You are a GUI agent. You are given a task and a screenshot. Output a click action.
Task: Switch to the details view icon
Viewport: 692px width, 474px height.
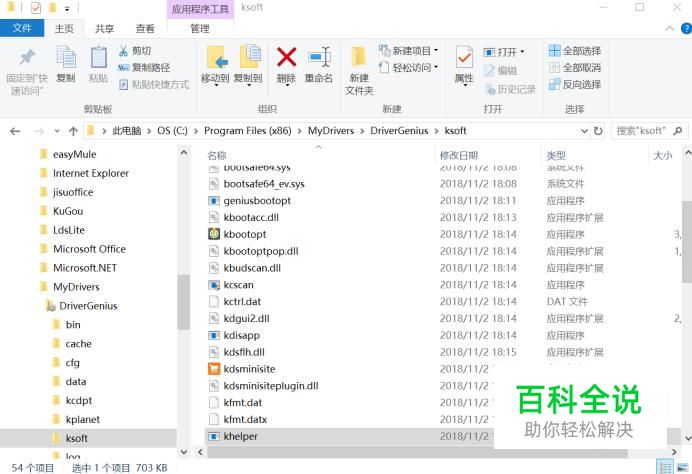665,467
